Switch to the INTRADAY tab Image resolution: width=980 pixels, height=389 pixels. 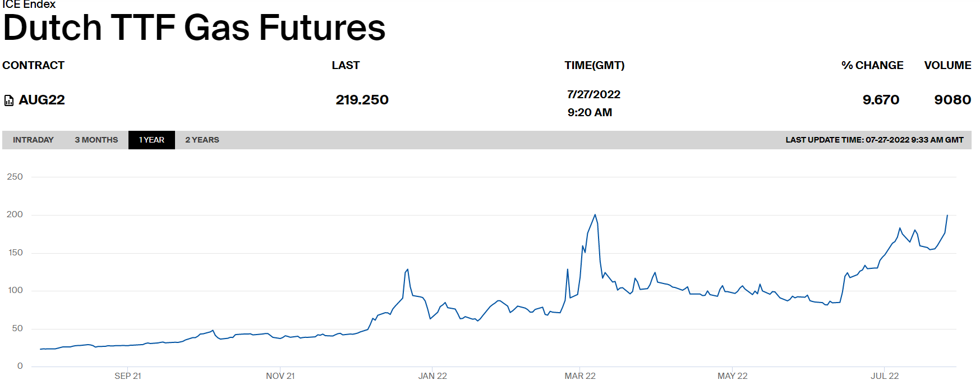pos(33,140)
